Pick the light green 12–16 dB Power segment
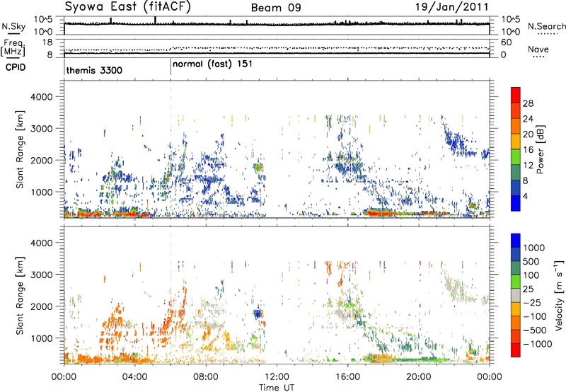 516,156
